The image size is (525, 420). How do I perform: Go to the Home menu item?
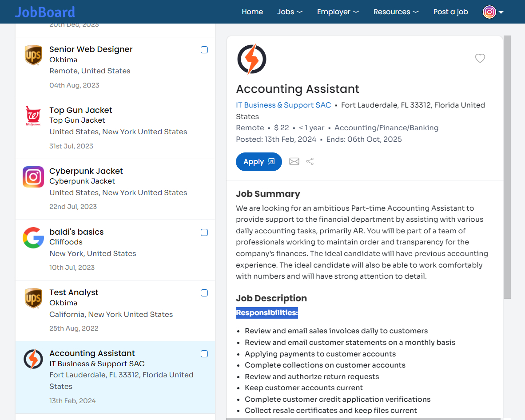(252, 12)
